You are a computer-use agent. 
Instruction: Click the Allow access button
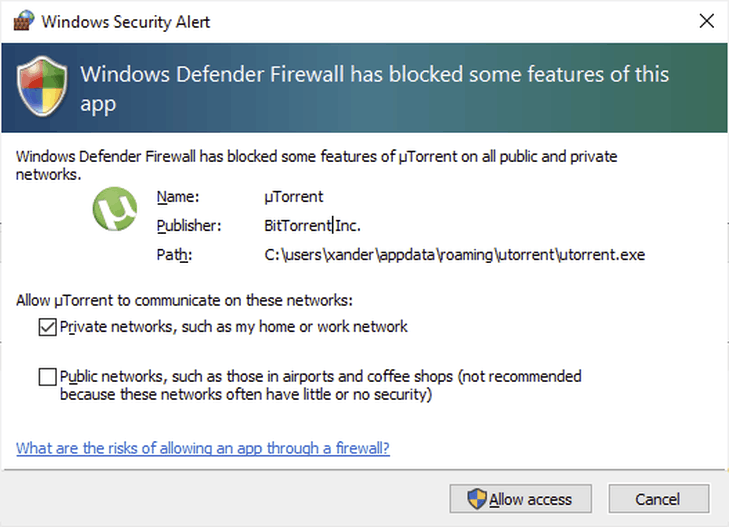point(520,499)
